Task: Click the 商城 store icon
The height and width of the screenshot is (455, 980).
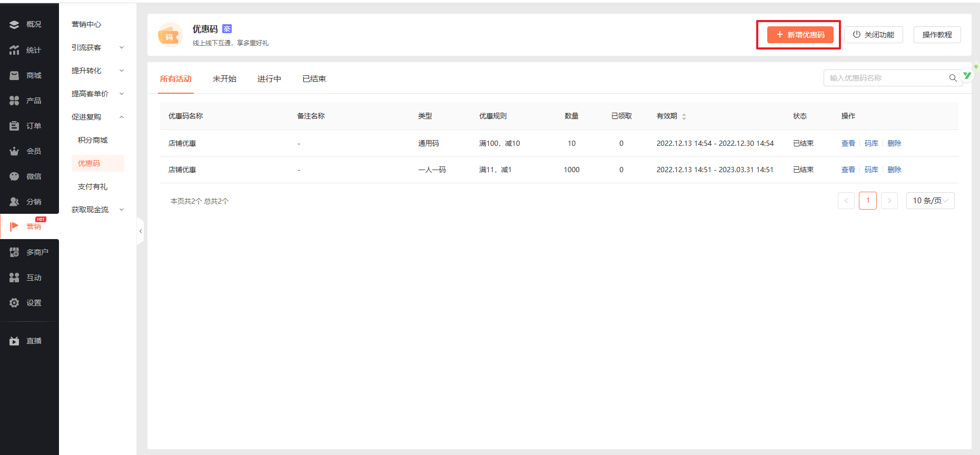Action: pyautogui.click(x=14, y=75)
